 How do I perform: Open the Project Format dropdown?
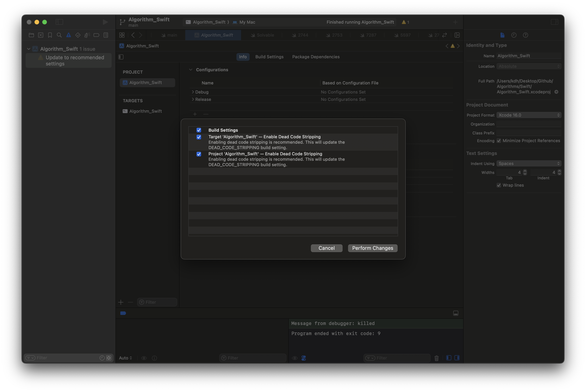pyautogui.click(x=529, y=115)
